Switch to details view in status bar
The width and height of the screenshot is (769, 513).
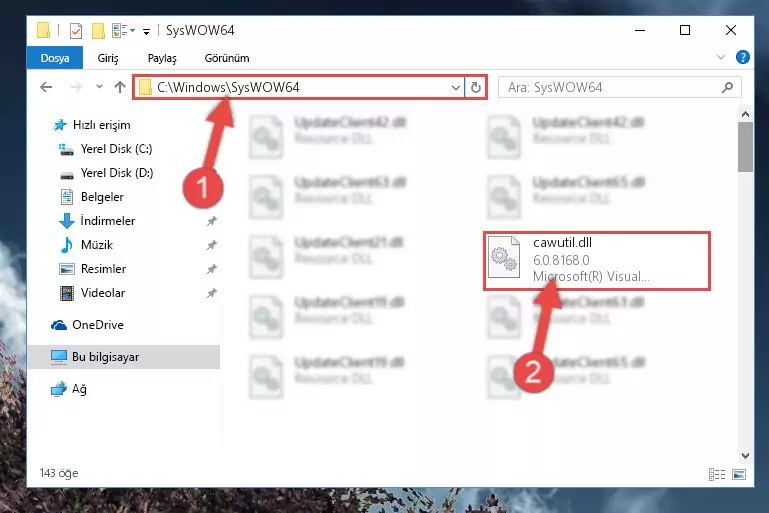click(x=717, y=474)
